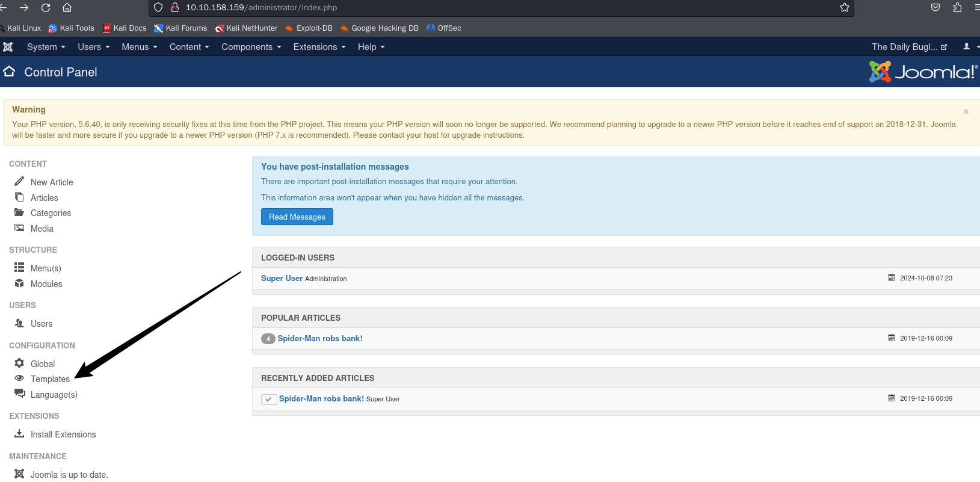Click the Pocket save icon in the toolbar
The image size is (980, 482).
tap(935, 8)
